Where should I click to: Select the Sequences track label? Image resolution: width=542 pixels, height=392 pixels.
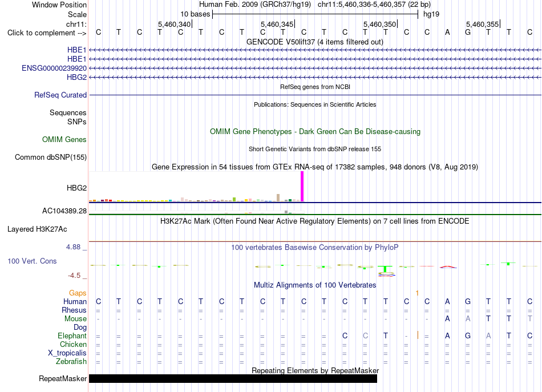pos(68,112)
